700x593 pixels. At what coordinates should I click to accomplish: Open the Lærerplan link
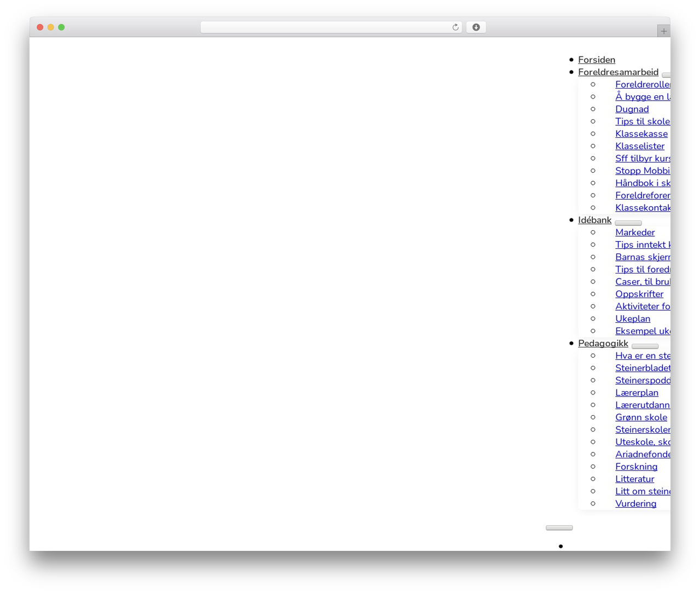[637, 392]
